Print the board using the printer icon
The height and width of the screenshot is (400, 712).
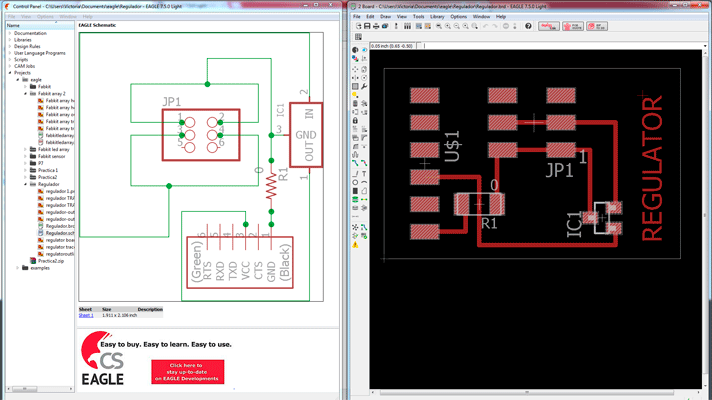tap(376, 26)
